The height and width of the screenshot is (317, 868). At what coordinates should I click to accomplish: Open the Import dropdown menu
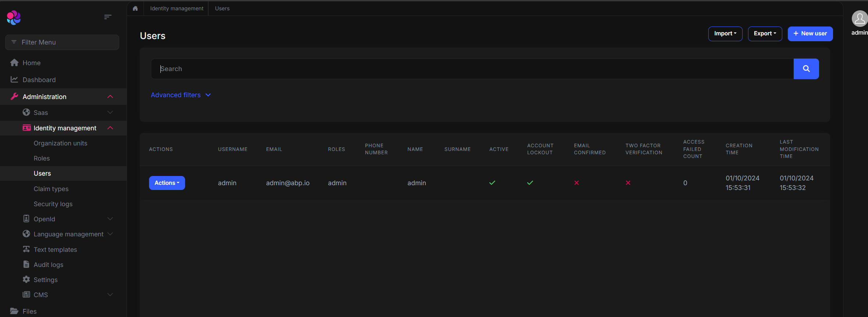725,34
